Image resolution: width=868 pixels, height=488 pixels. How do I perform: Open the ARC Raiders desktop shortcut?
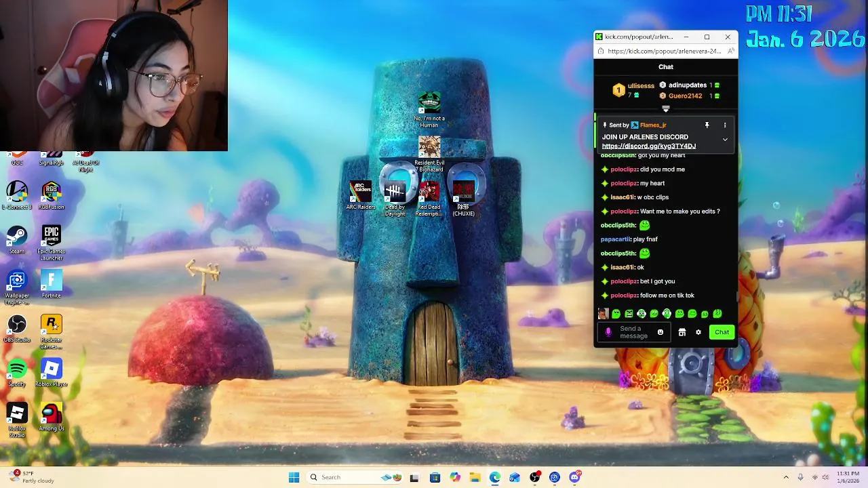point(360,195)
